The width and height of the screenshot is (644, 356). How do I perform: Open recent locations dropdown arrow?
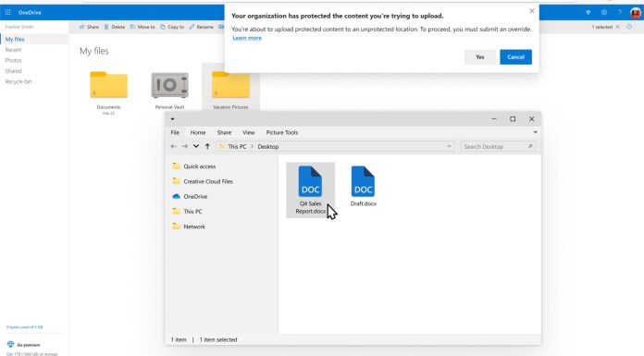tap(196, 147)
